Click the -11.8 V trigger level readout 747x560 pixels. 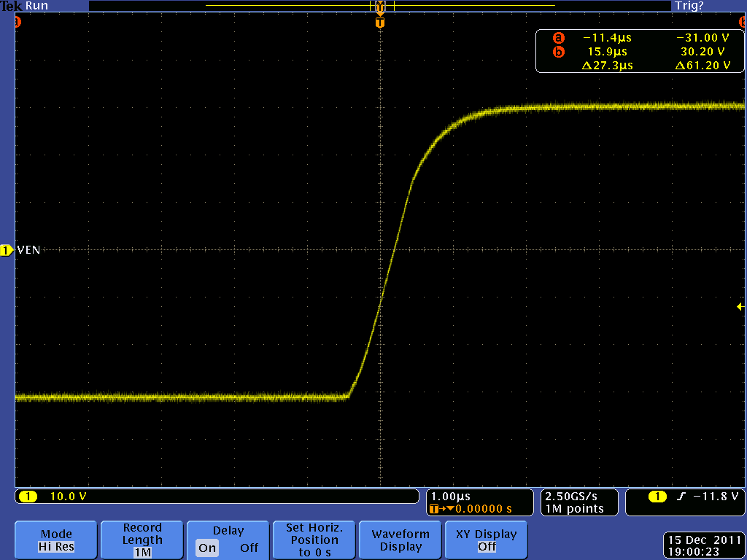(x=716, y=497)
